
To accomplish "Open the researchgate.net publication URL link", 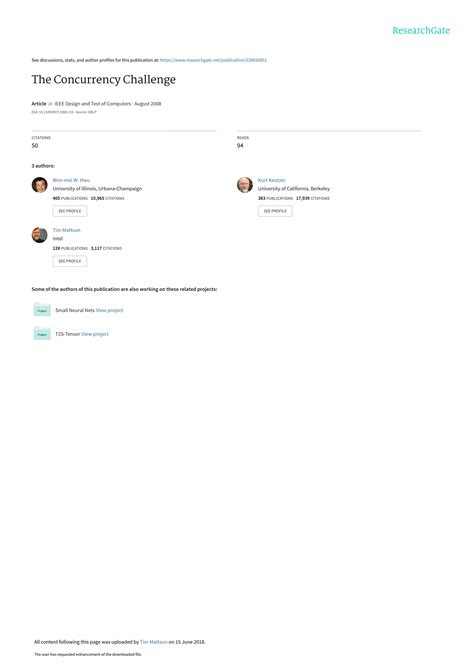I will (213, 60).
